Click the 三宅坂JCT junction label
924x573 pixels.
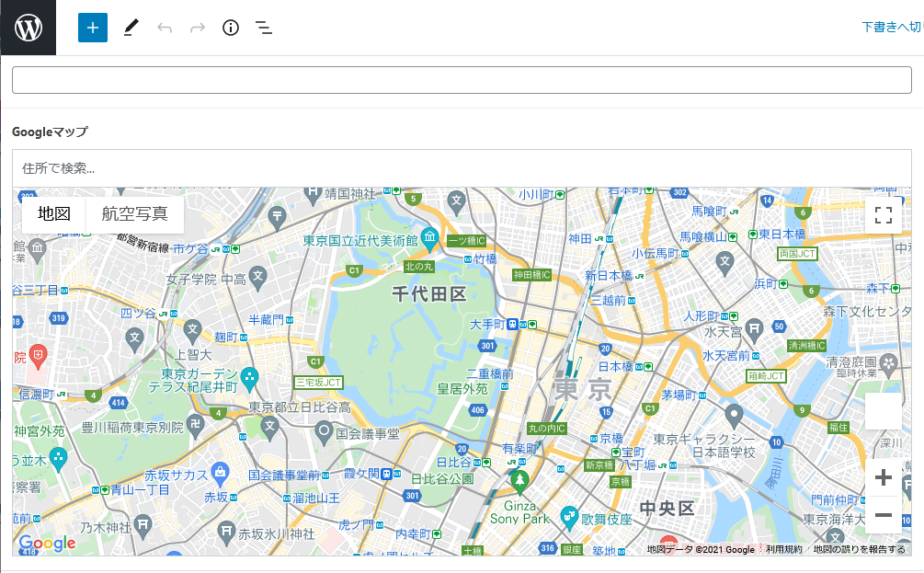coord(318,383)
